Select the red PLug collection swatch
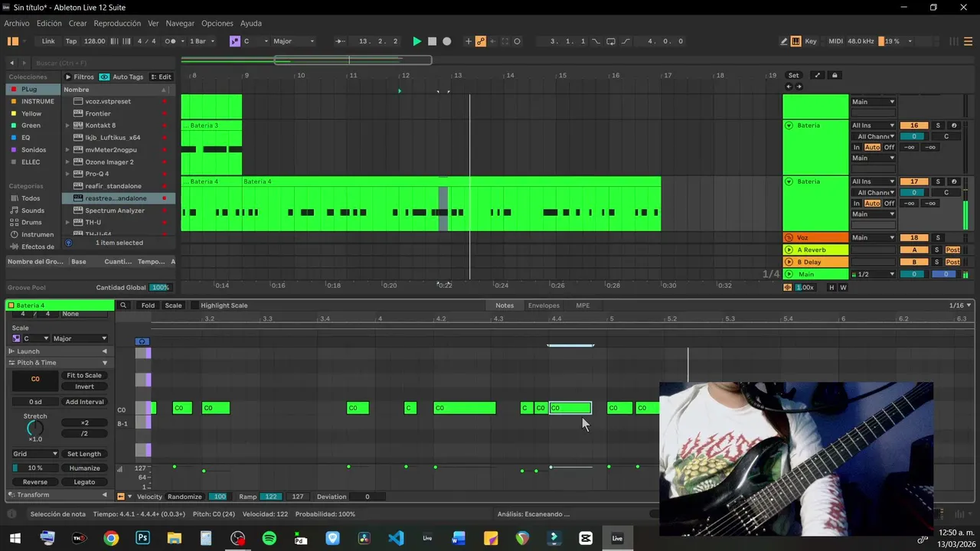Image resolution: width=980 pixels, height=551 pixels. tap(14, 90)
